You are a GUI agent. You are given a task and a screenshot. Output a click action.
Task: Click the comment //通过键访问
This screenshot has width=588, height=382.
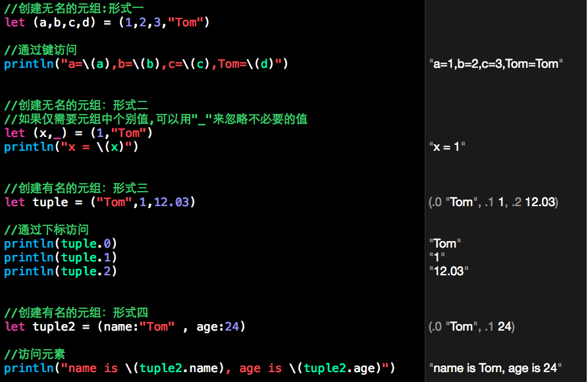[41, 49]
